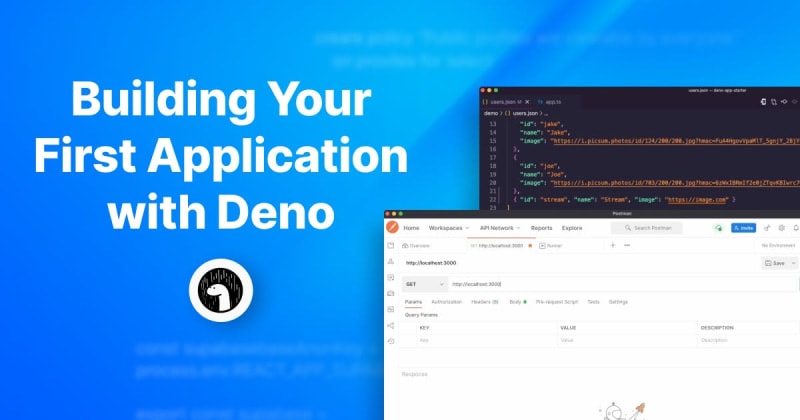Add a new request tab with plus icon

click(613, 245)
